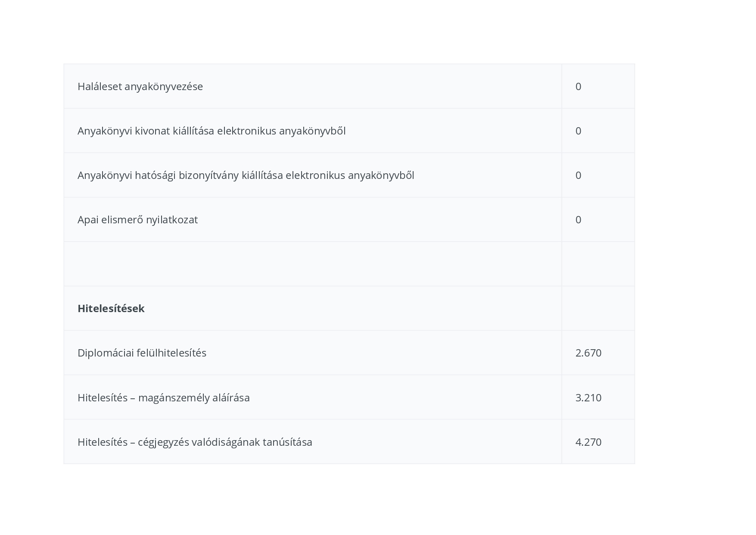Image resolution: width=756 pixels, height=535 pixels.
Task: Select the 0 value beside Apai elismerő nyilatkozat
Action: [578, 220]
